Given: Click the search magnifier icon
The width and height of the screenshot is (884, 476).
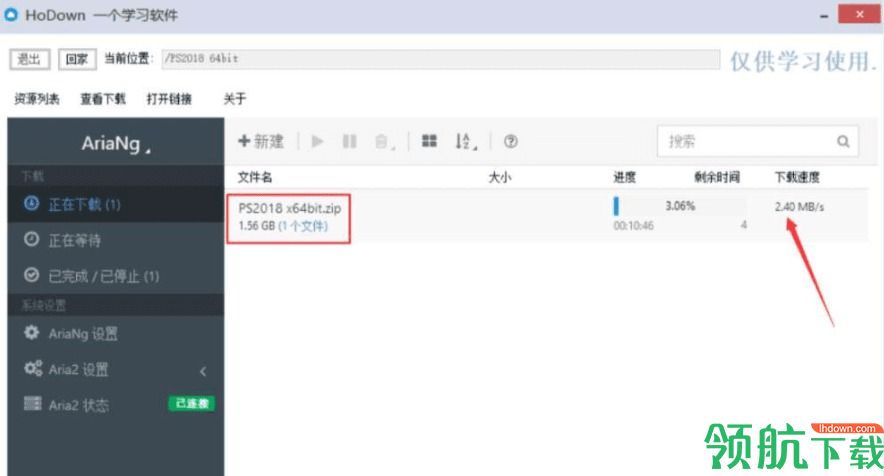Looking at the screenshot, I should (843, 141).
